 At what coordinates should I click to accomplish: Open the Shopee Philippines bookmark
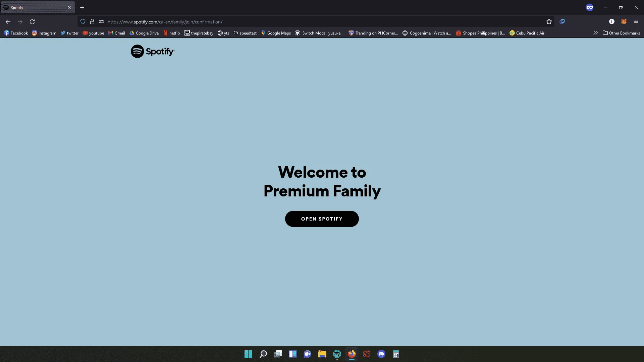pyautogui.click(x=480, y=33)
